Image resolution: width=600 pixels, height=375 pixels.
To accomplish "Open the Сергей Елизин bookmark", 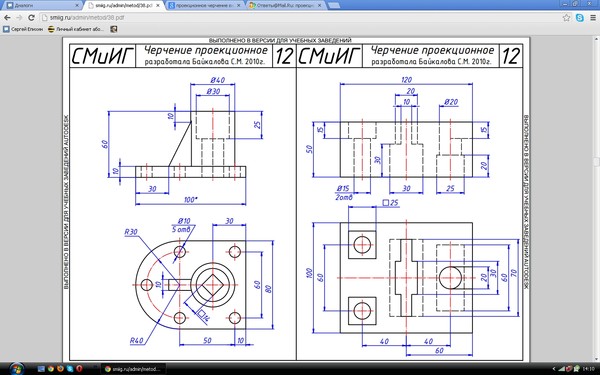I will coord(23,29).
